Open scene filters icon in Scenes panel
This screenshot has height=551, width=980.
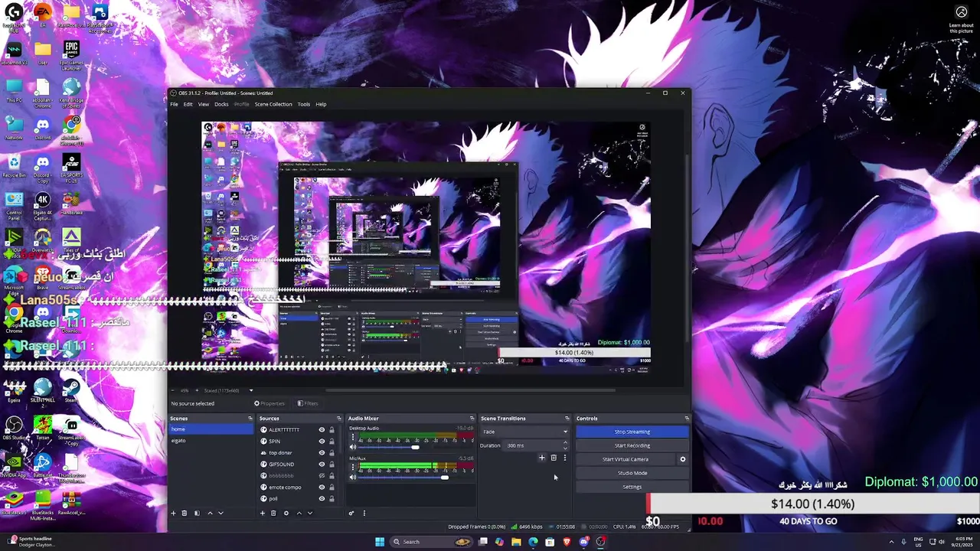point(197,513)
